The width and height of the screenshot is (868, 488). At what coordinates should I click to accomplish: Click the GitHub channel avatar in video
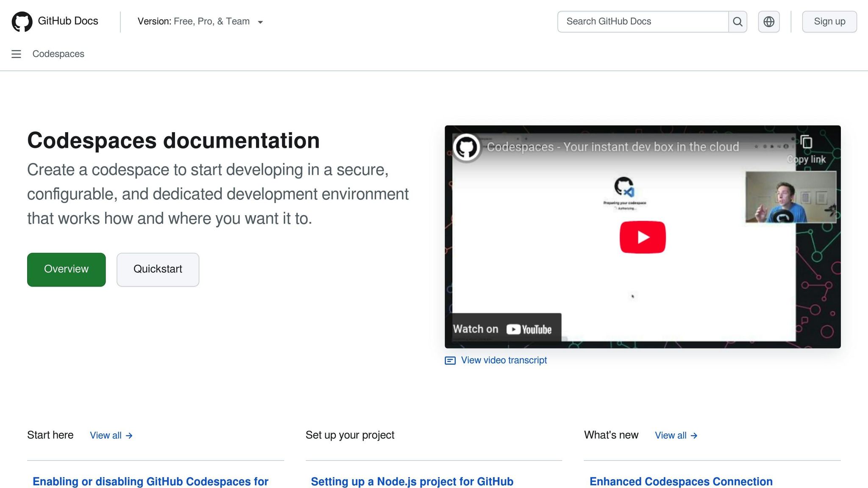pos(467,147)
